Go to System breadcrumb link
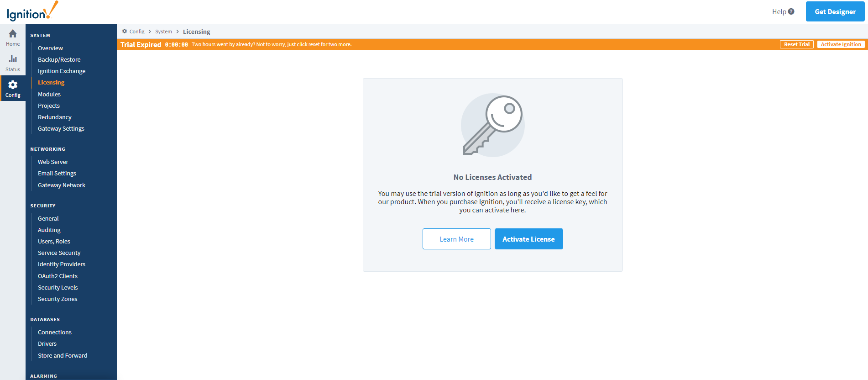Image resolution: width=868 pixels, height=380 pixels. point(163,32)
